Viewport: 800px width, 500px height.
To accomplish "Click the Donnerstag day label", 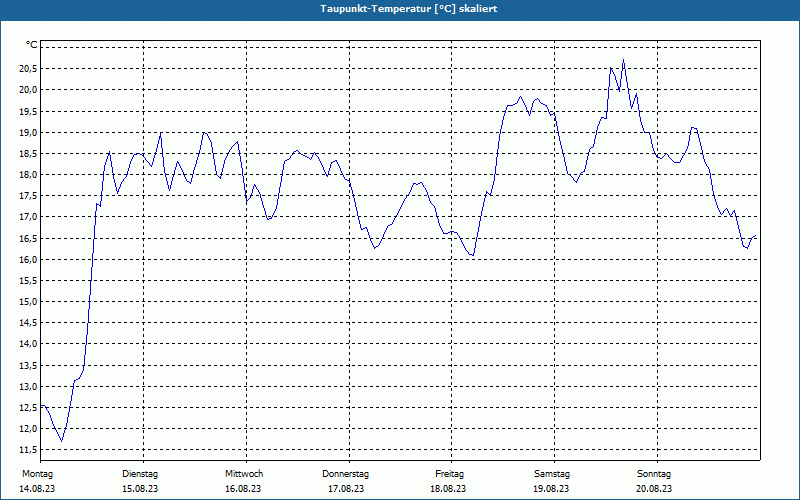I will (345, 474).
